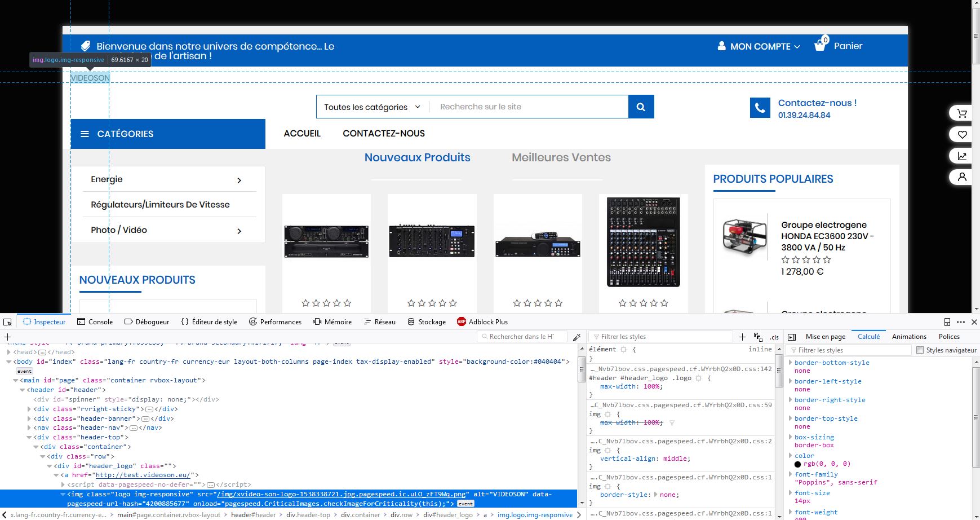This screenshot has height=520, width=980.
Task: Select the Meilleures Ventes tab heading
Action: (x=561, y=157)
